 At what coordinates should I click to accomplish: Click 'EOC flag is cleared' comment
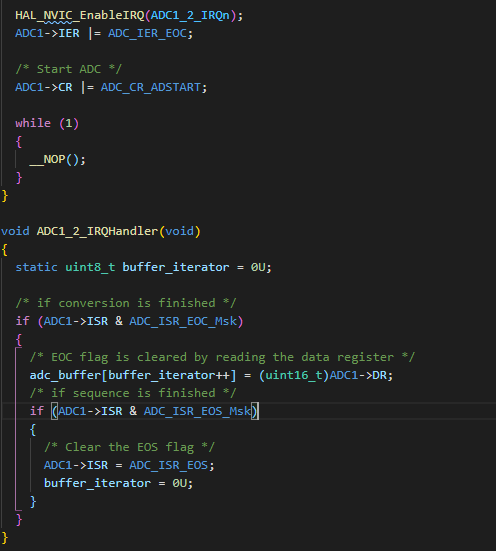[x=223, y=357]
